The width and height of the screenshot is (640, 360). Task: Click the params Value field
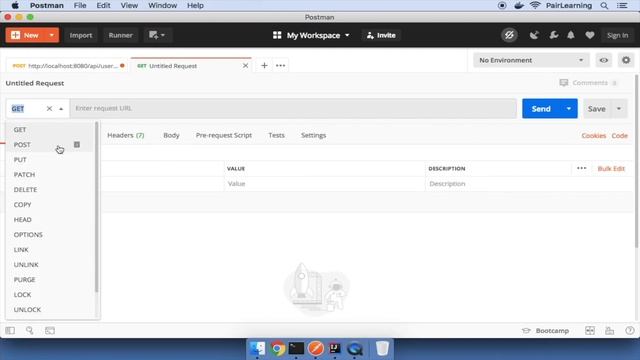(x=324, y=184)
